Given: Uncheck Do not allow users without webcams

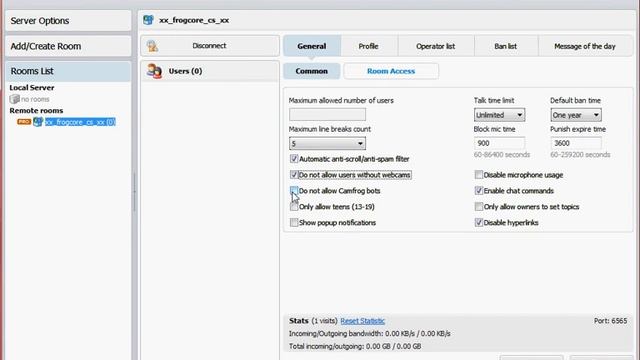Looking at the screenshot, I should point(294,175).
